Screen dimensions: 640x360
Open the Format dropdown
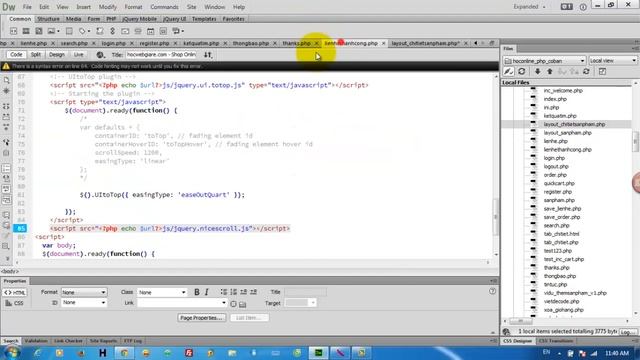coord(84,292)
